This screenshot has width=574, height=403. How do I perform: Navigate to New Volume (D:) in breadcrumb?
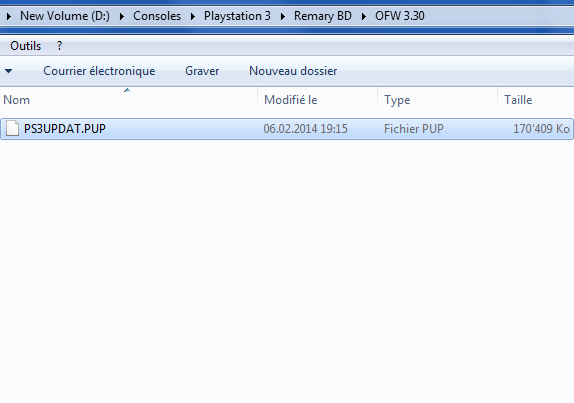(65, 16)
